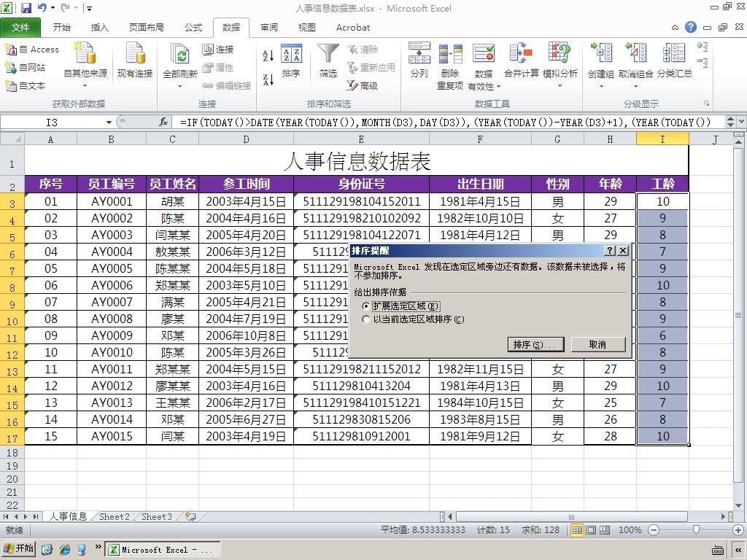747x560 pixels.
Task: Click 删除重复项 remove duplicates
Action: point(450,66)
